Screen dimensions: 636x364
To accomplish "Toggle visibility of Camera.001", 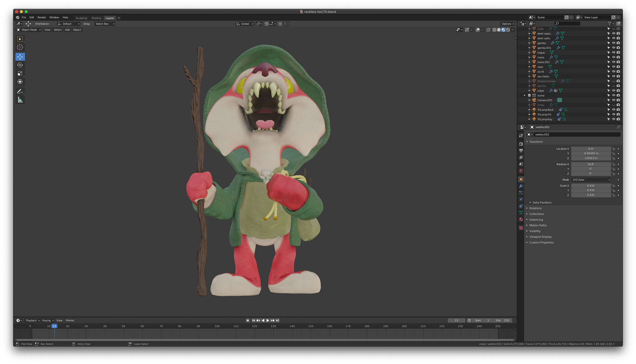I will pyautogui.click(x=613, y=100).
